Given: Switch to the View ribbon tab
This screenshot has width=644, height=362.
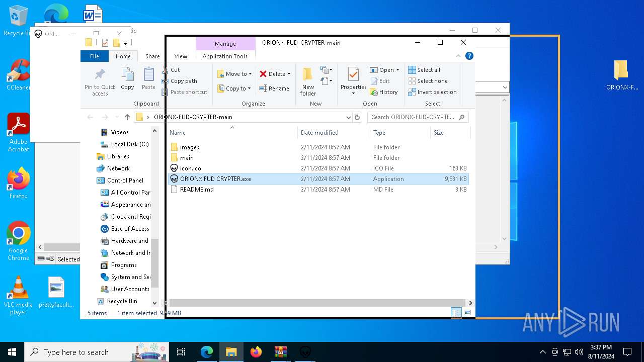Looking at the screenshot, I should [181, 56].
